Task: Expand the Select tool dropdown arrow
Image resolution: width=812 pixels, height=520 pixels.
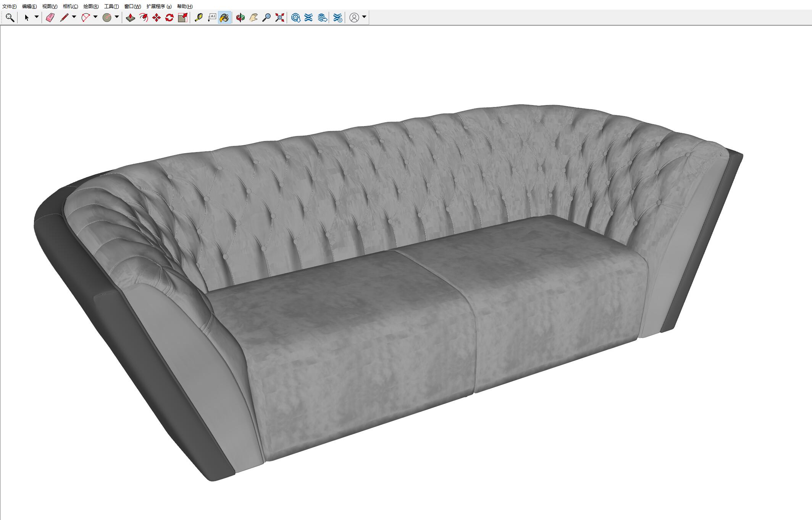Action: pyautogui.click(x=37, y=17)
